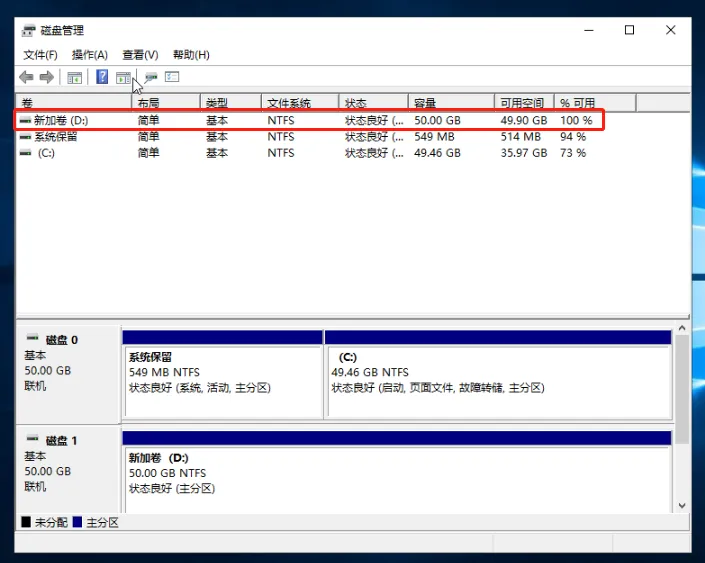This screenshot has height=563, width=705.
Task: Click the 49.46 GB capacity cell
Action: tap(437, 153)
